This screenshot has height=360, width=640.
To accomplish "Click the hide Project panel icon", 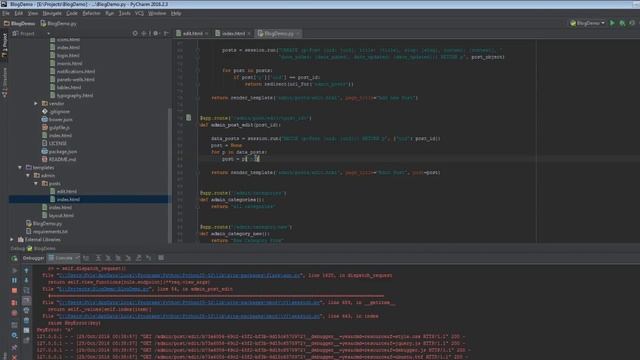I will (166, 33).
